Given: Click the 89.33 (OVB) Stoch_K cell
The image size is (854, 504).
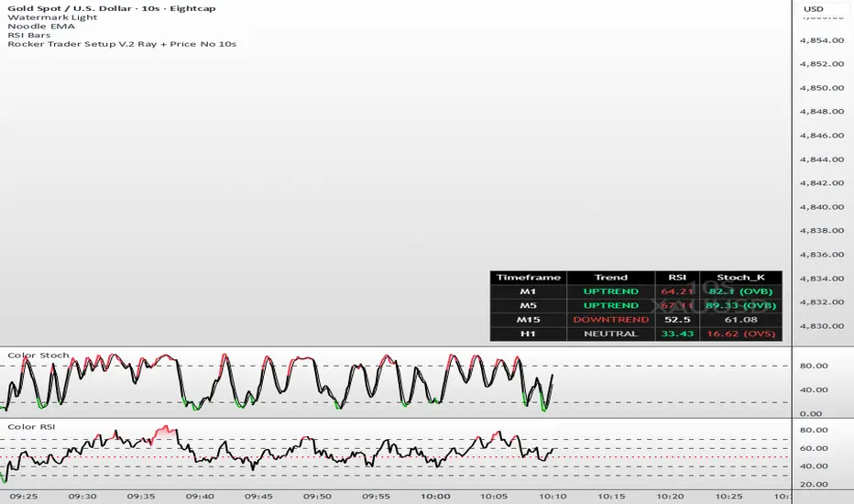Looking at the screenshot, I should (x=740, y=306).
